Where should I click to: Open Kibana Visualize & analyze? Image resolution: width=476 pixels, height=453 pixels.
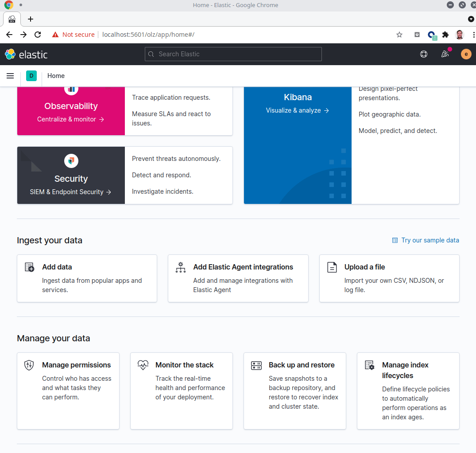coord(298,110)
